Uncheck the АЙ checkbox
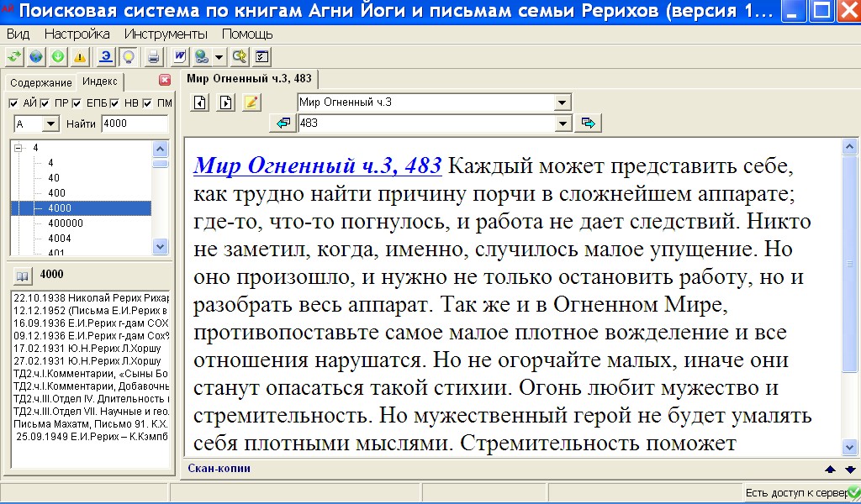The height and width of the screenshot is (504, 861). (13, 103)
